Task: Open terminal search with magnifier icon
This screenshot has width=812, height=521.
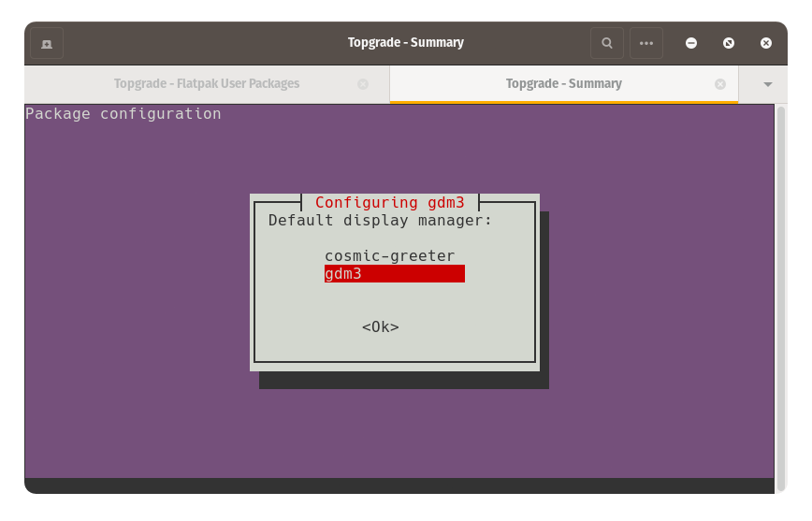Action: click(607, 43)
